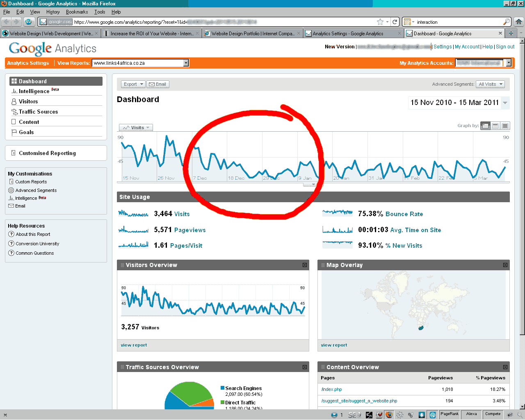The width and height of the screenshot is (525, 420).
Task: Click the Search Engines blue legend swatch
Action: [x=223, y=388]
